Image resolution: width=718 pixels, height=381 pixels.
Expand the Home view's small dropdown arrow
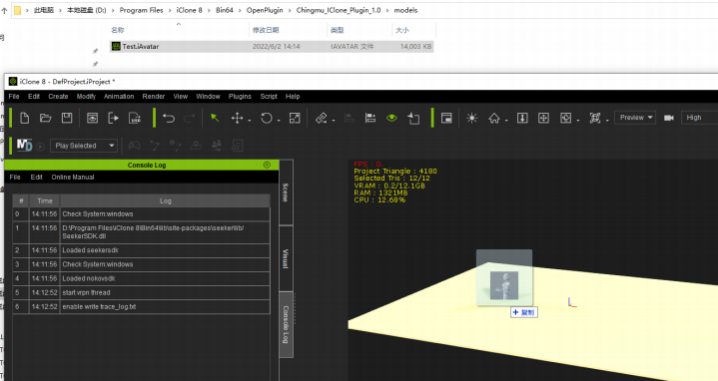506,121
